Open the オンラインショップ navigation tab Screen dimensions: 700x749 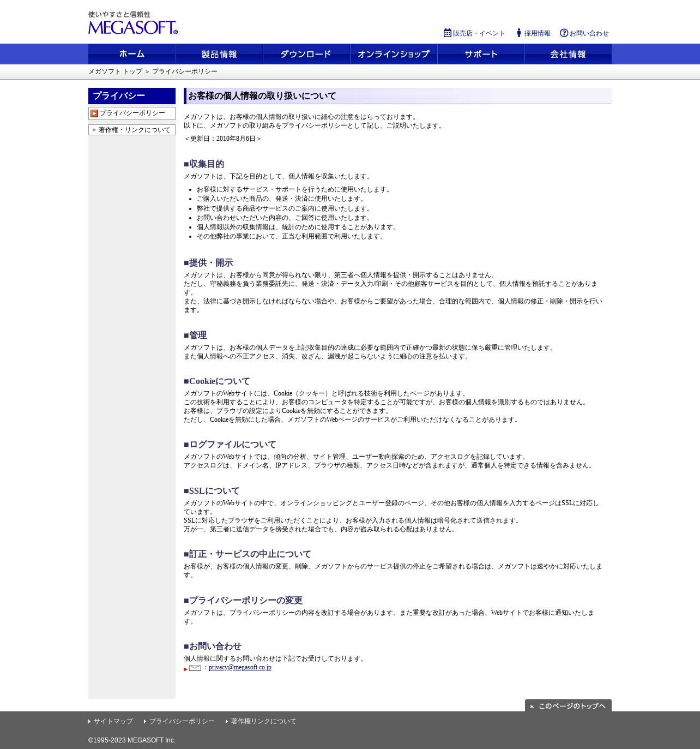point(394,54)
